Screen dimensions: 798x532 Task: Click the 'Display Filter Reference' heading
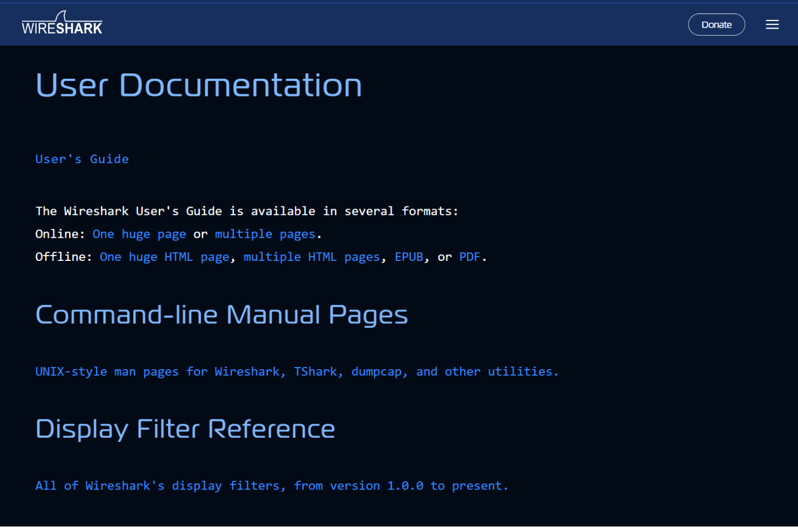tap(185, 429)
